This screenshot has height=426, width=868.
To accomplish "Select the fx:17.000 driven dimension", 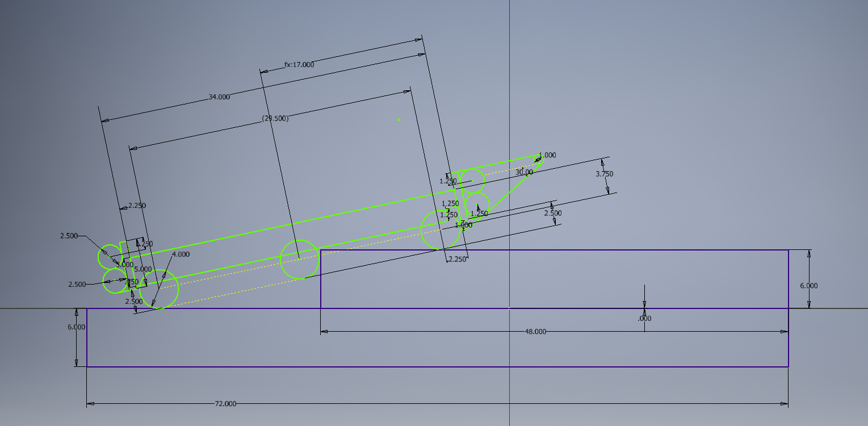I will point(299,65).
